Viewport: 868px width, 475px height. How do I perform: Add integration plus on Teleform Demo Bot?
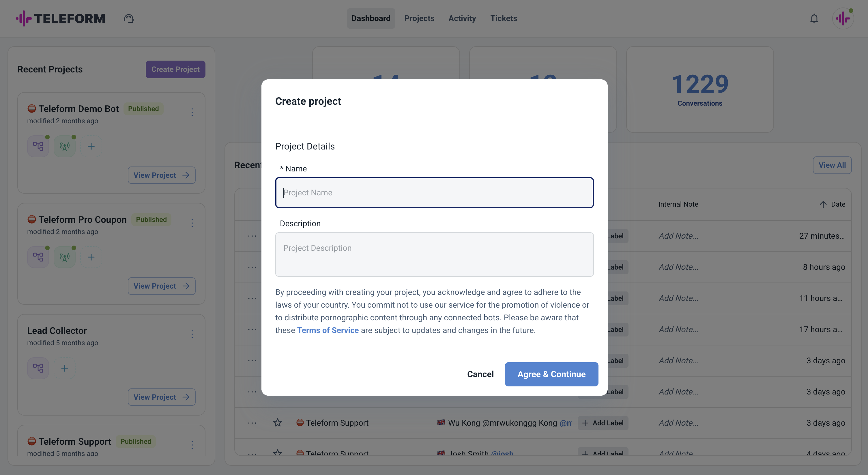(91, 146)
